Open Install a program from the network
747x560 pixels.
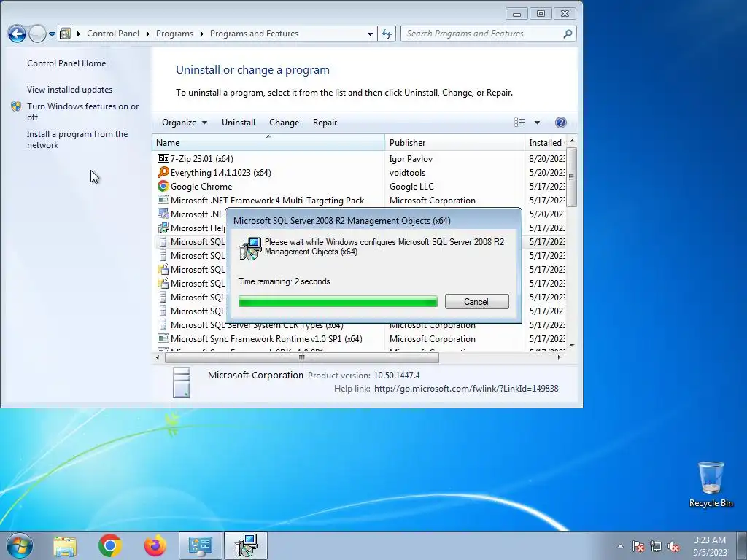pos(77,139)
